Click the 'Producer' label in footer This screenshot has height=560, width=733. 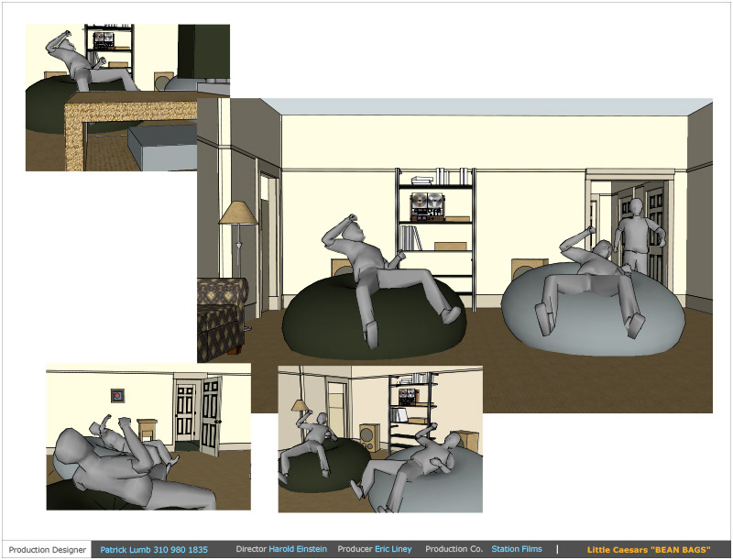pyautogui.click(x=355, y=549)
